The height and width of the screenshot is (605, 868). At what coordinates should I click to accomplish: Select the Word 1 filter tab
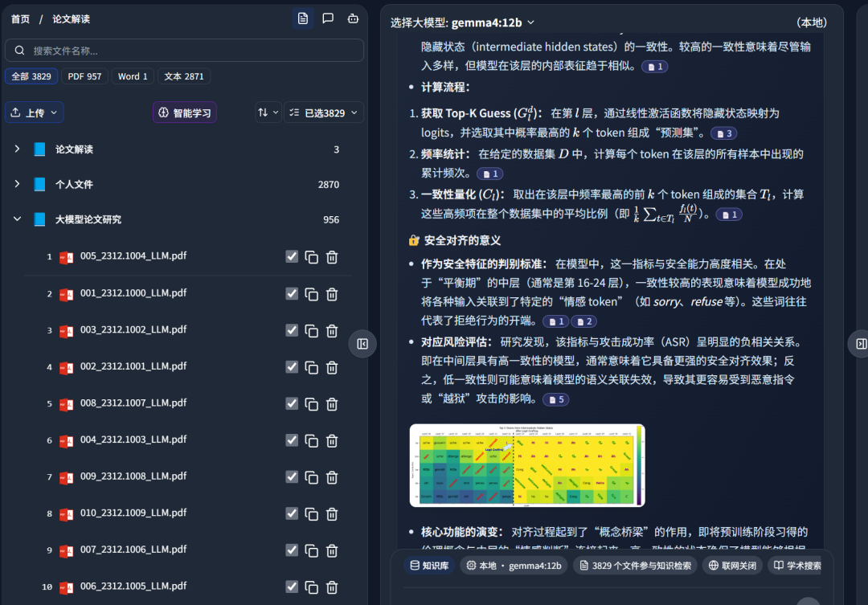pos(133,76)
